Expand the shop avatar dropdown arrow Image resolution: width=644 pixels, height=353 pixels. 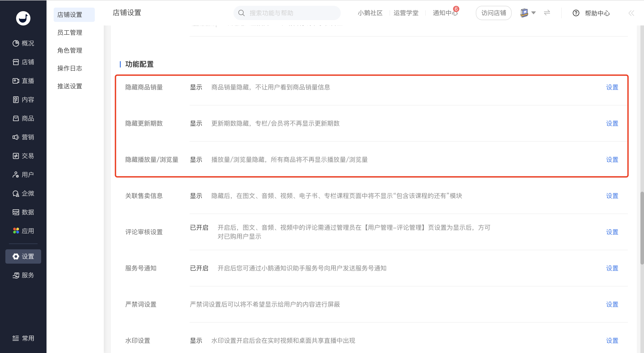click(533, 13)
